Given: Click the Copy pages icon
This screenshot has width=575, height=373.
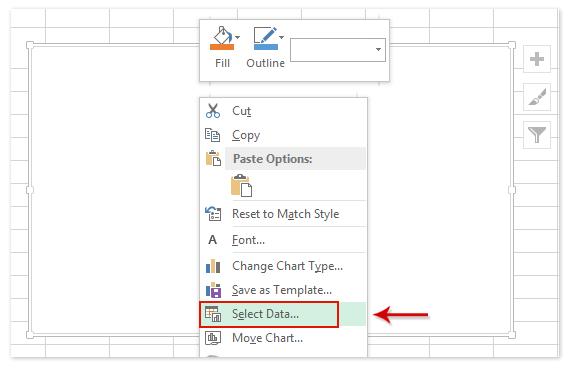Looking at the screenshot, I should click(213, 135).
